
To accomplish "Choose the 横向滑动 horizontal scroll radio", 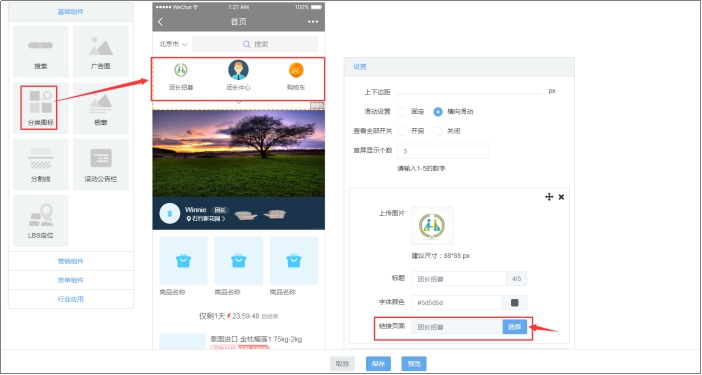I will (438, 112).
